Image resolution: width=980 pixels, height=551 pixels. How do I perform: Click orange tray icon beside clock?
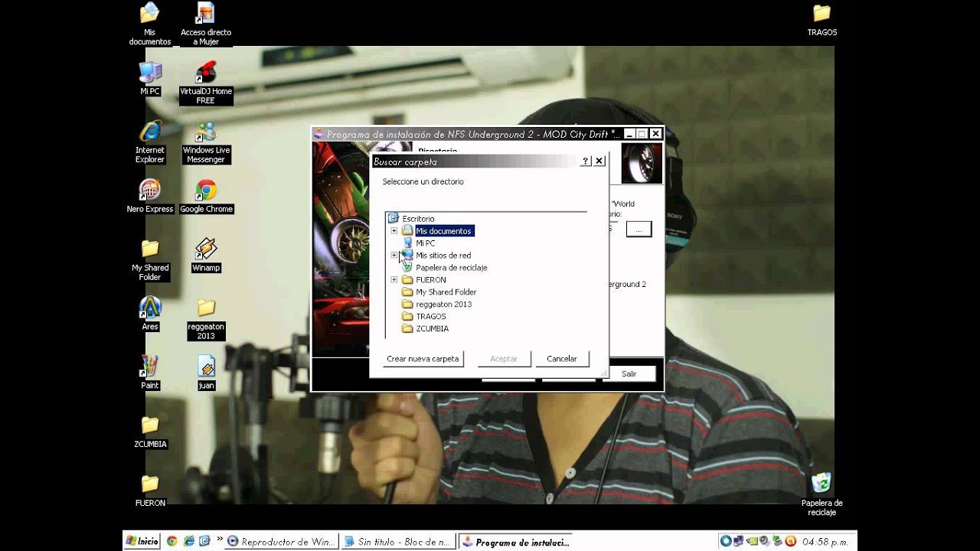click(x=791, y=541)
